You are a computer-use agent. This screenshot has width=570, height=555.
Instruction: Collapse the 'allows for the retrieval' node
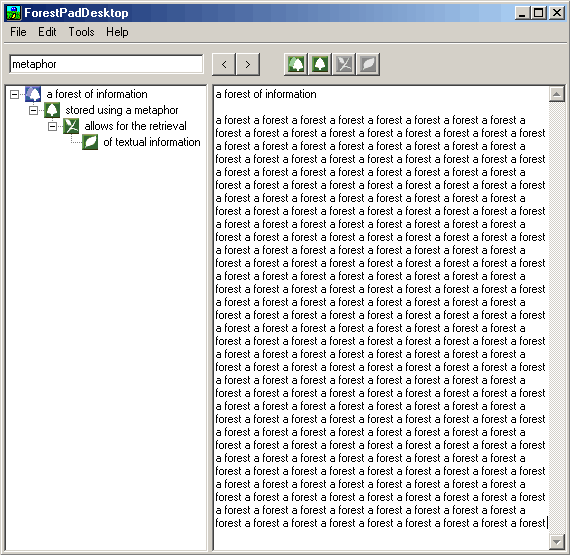coord(52,126)
